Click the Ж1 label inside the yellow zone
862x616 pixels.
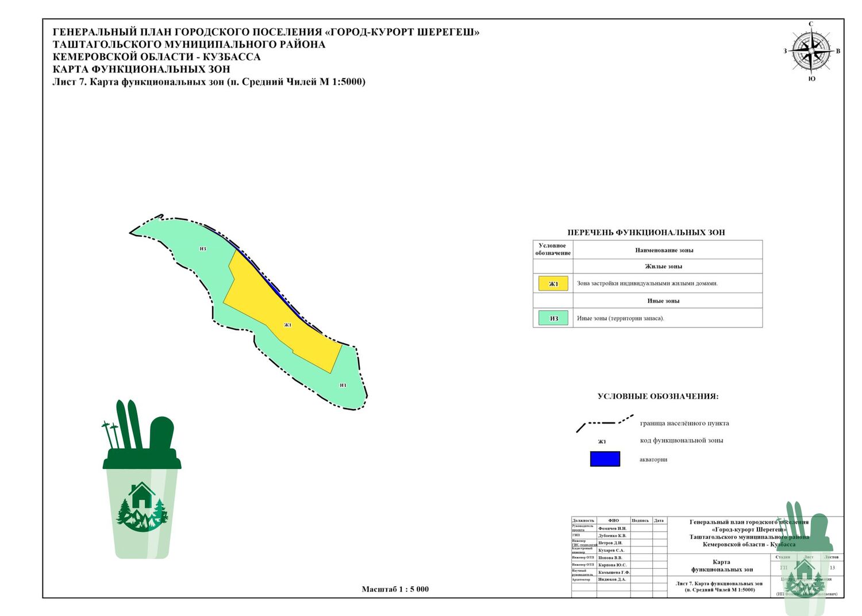tap(288, 325)
